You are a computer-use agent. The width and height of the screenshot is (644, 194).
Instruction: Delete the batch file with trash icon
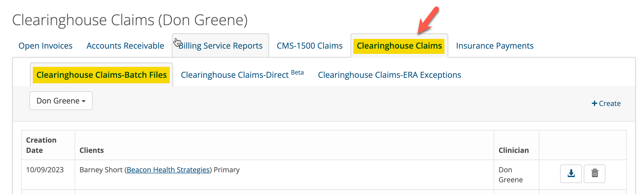tap(594, 174)
